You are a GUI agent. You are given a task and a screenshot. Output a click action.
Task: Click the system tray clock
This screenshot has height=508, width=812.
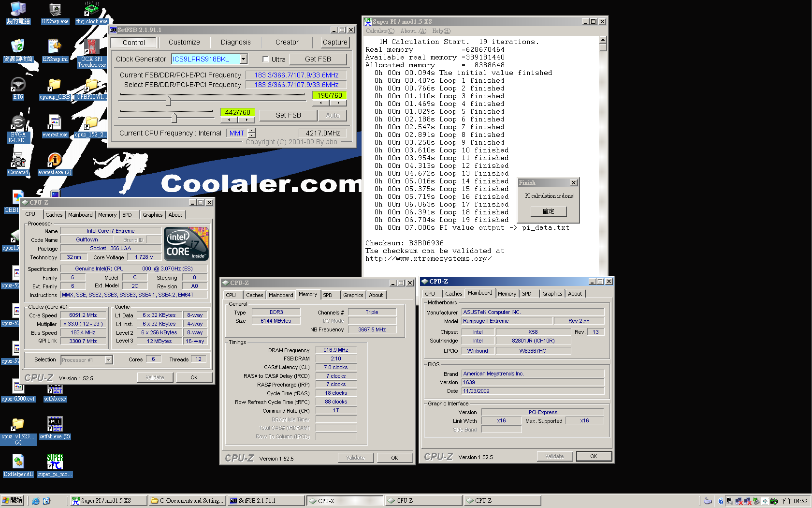tap(794, 501)
